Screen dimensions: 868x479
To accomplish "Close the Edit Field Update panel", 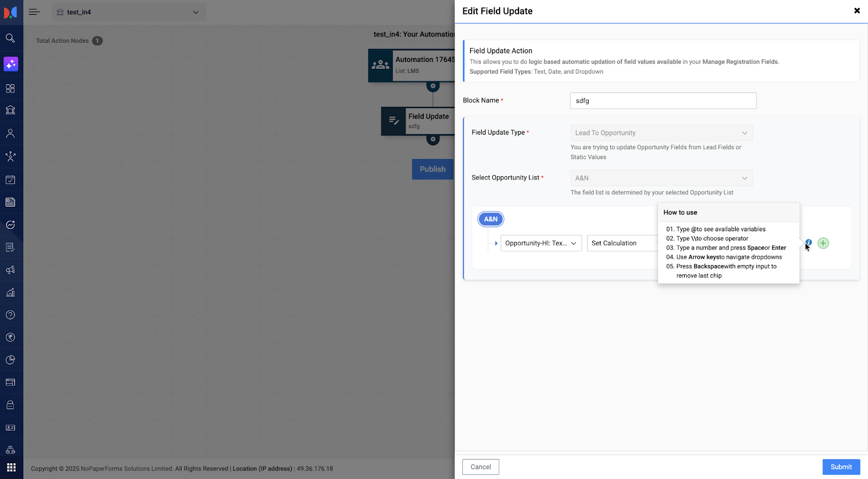I will [x=857, y=11].
